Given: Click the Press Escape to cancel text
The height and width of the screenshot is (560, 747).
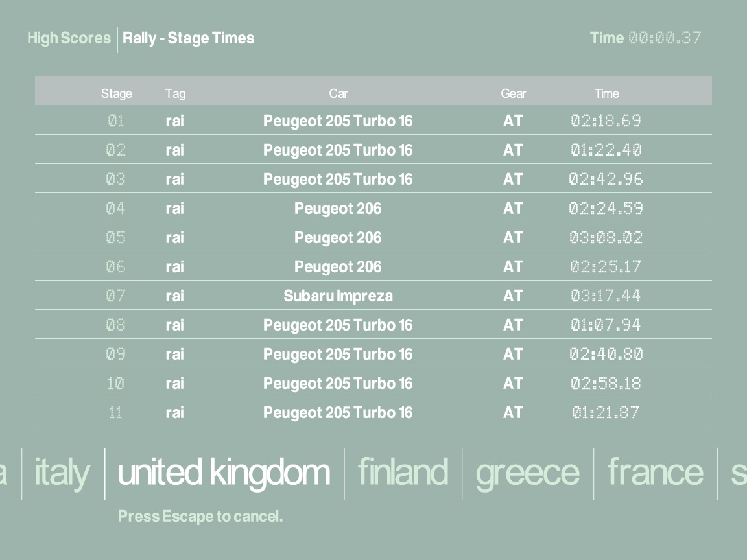Looking at the screenshot, I should click(200, 517).
